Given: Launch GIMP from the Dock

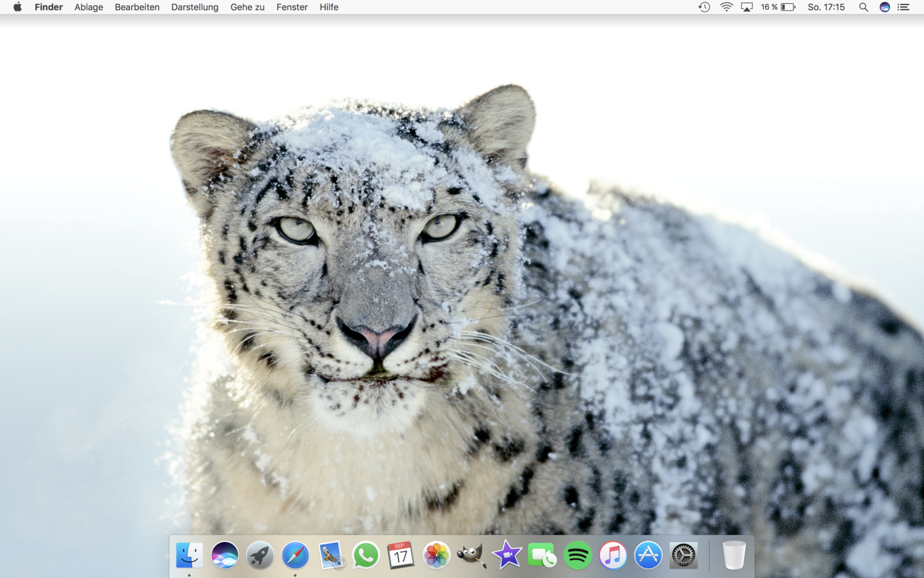Looking at the screenshot, I should (472, 555).
